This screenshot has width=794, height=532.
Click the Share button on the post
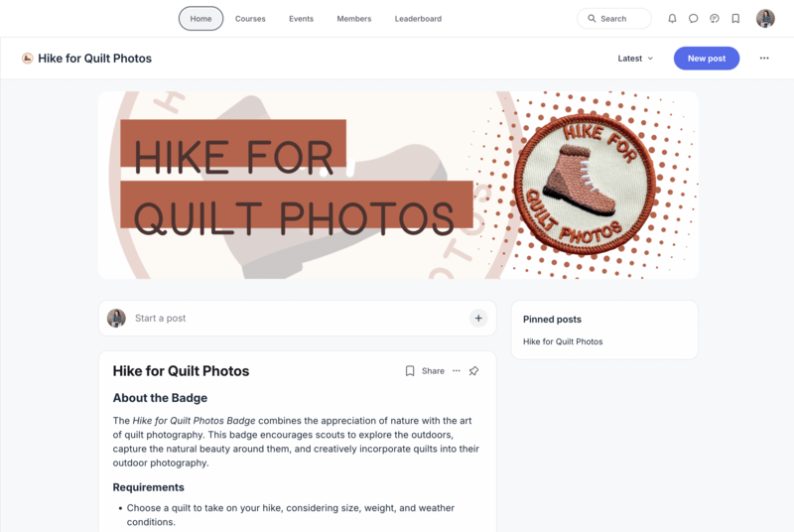[433, 371]
